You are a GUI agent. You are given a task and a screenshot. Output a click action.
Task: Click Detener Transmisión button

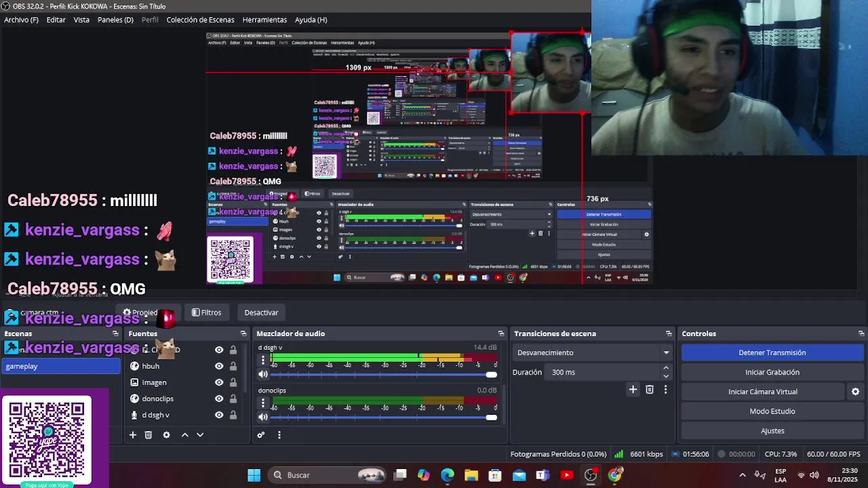pos(772,352)
